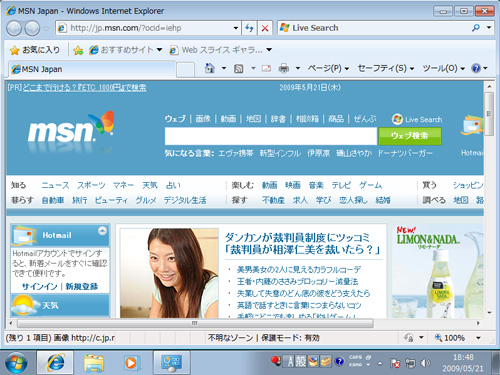Viewport: 500px width, 375px height.
Task: Open the スポーツ link
Action: (x=91, y=185)
